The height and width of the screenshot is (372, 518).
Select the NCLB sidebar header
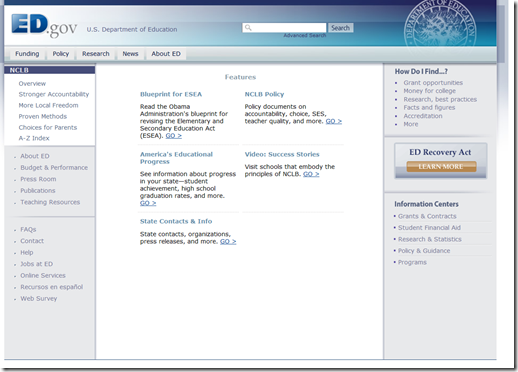[x=50, y=70]
